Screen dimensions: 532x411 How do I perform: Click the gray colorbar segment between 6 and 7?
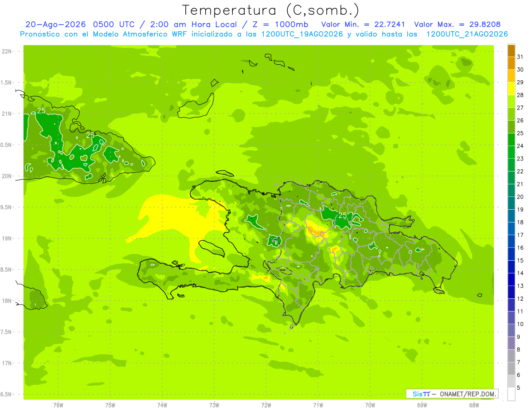(511, 368)
